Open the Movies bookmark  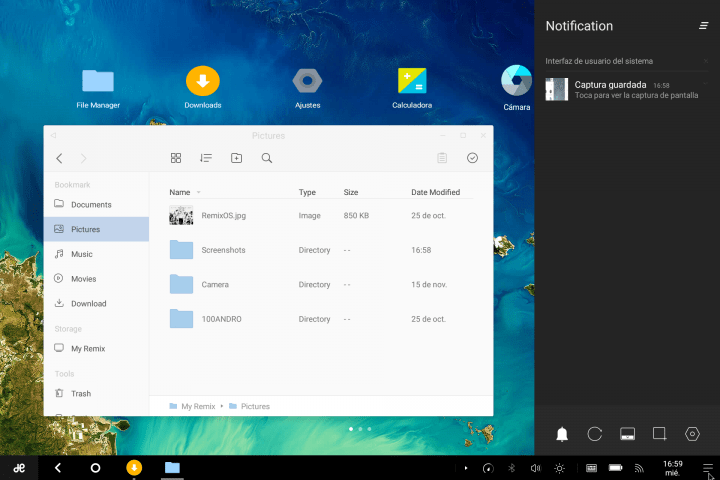[96, 279]
